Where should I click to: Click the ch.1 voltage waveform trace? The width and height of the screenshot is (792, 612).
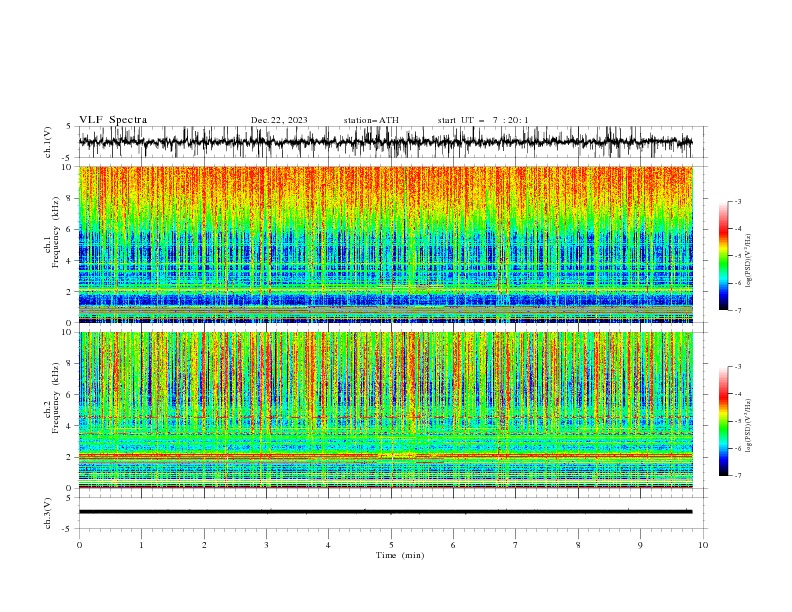tap(385, 142)
